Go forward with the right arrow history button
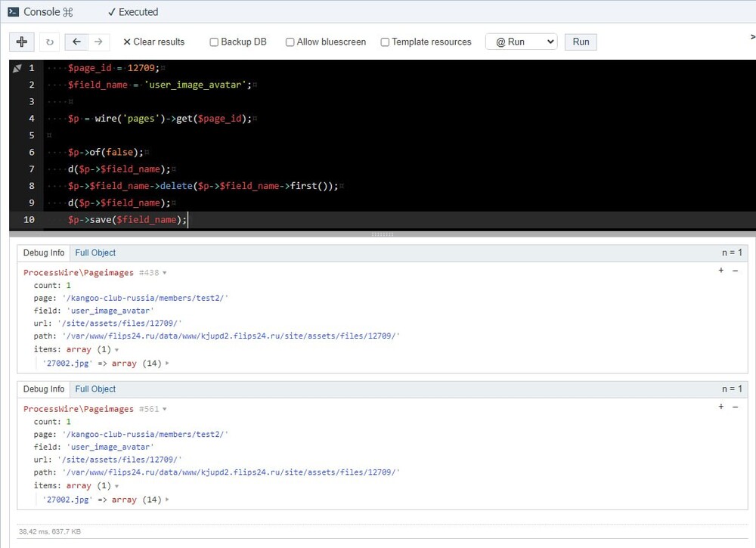This screenshot has height=548, width=756. pos(98,42)
